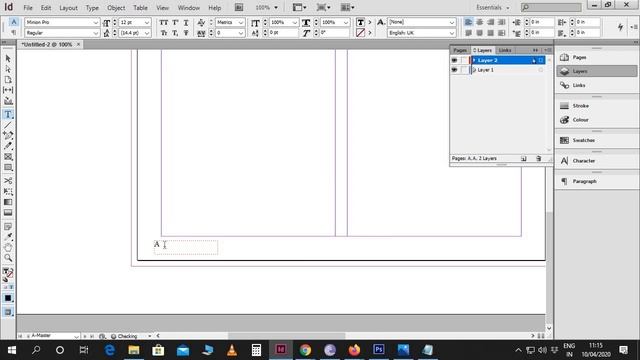Screen dimensions: 640x360
Task: Select the Direct Selection tool
Action: pos(8,69)
